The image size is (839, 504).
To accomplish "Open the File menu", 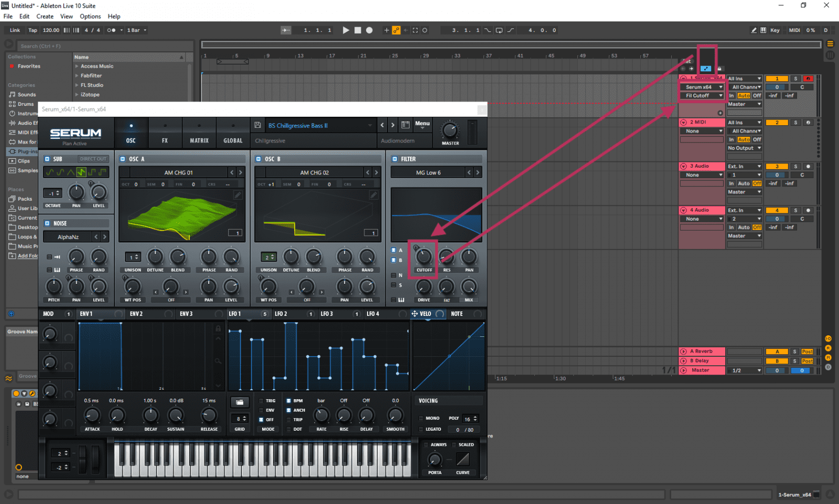I will [8, 16].
